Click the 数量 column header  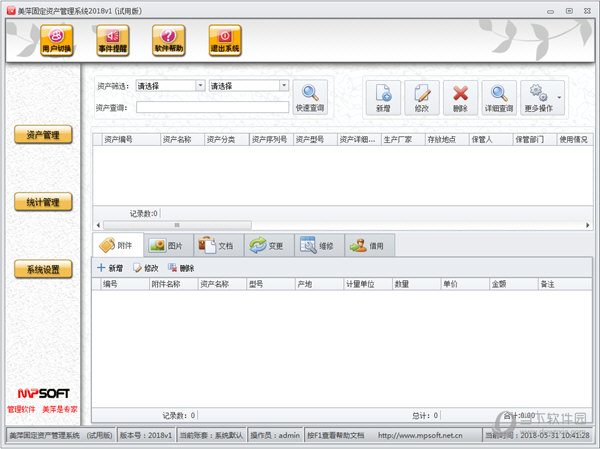(x=417, y=284)
